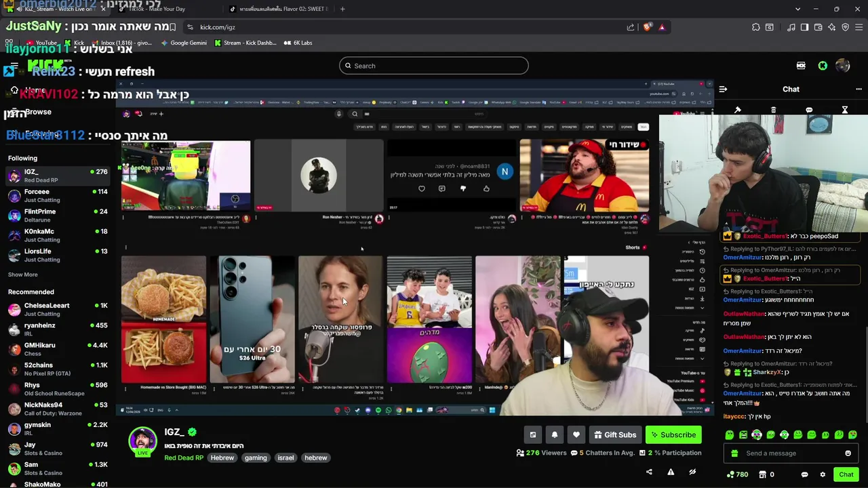The image size is (868, 488).
Task: Open the 6K Labs bookmark
Action: [x=298, y=43]
